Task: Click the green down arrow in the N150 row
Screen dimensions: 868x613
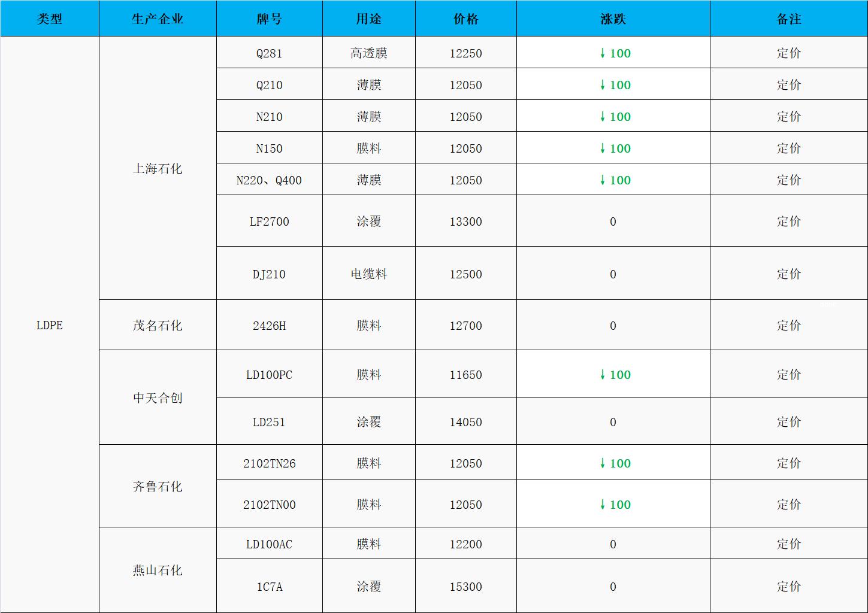Action: (x=603, y=148)
